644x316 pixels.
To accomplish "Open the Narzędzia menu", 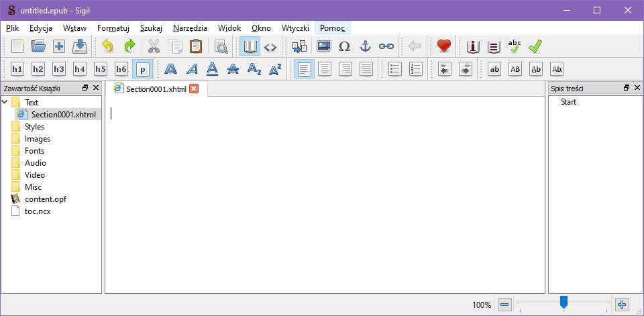I will [x=191, y=28].
